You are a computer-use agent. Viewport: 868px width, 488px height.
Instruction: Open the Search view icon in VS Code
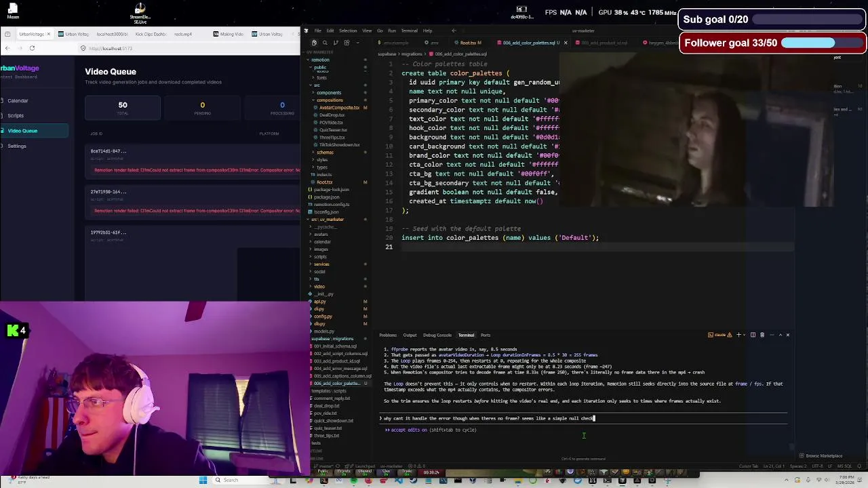[324, 43]
